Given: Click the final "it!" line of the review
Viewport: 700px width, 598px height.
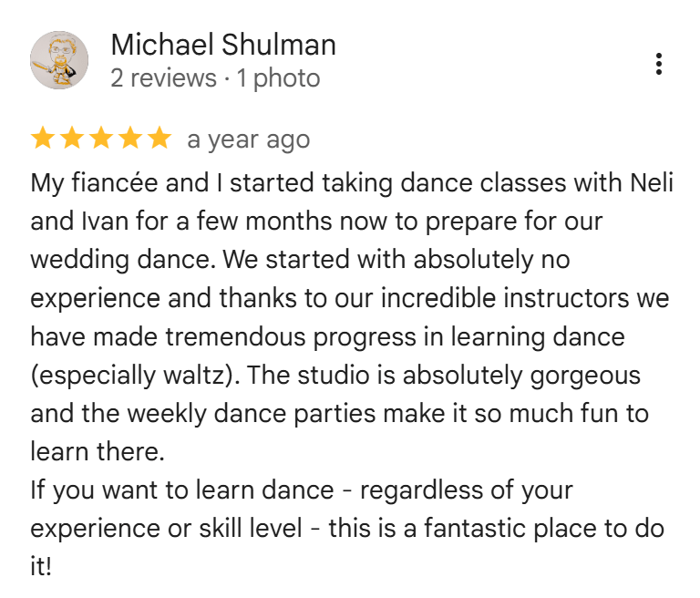Looking at the screenshot, I should 41,566.
